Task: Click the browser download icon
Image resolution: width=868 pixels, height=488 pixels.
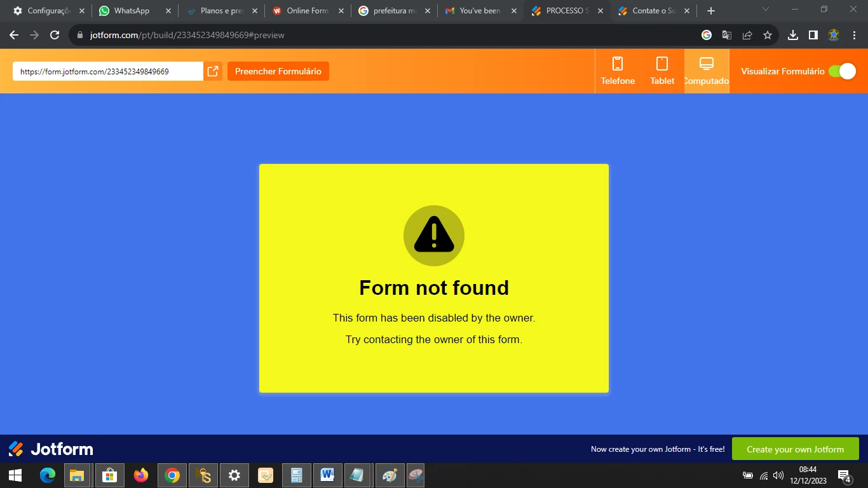Action: pos(792,35)
